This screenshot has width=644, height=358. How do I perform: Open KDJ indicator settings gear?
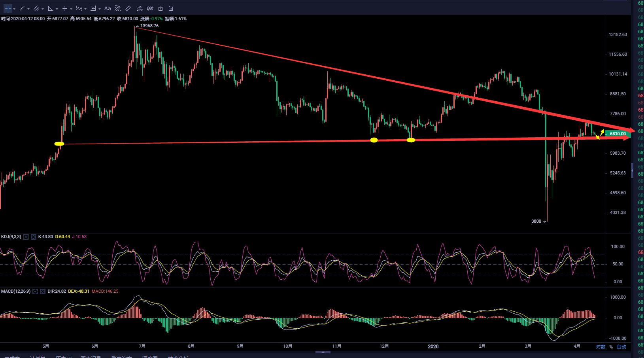pyautogui.click(x=26, y=237)
